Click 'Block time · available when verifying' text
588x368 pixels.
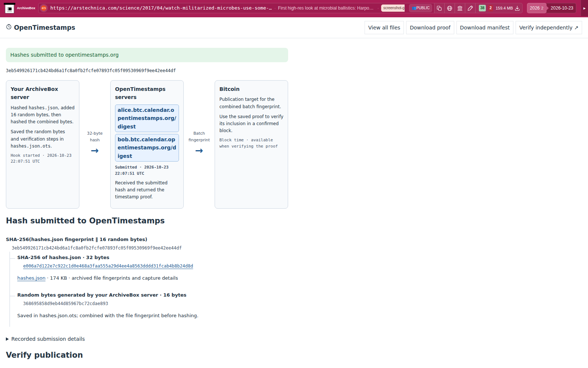coord(248,143)
